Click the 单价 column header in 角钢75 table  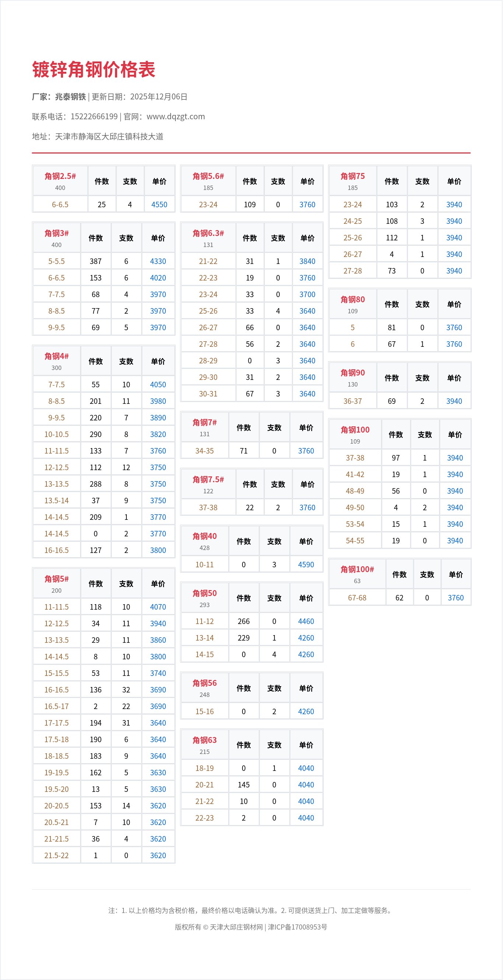pos(454,181)
